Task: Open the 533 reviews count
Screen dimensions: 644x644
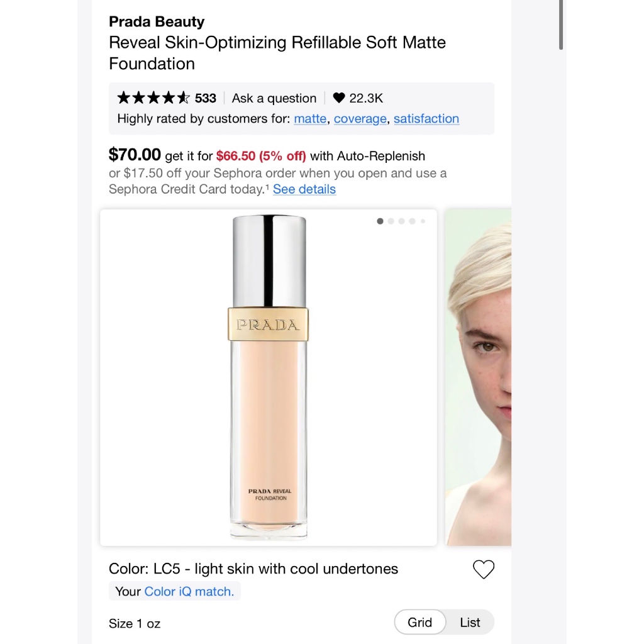Action: tap(206, 98)
